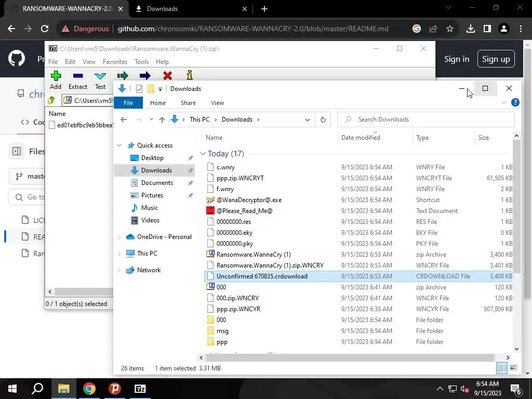Image resolution: width=532 pixels, height=399 pixels.
Task: Click the red Delete X in 7-Zip
Action: point(167,75)
